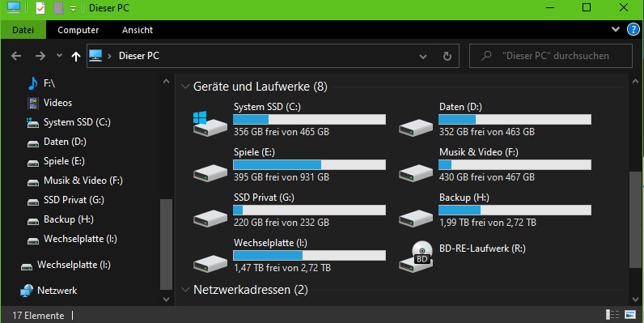Screen dimensions: 644x323
Task: Select System SSD (C:) in navigation pane
Action: pos(77,122)
